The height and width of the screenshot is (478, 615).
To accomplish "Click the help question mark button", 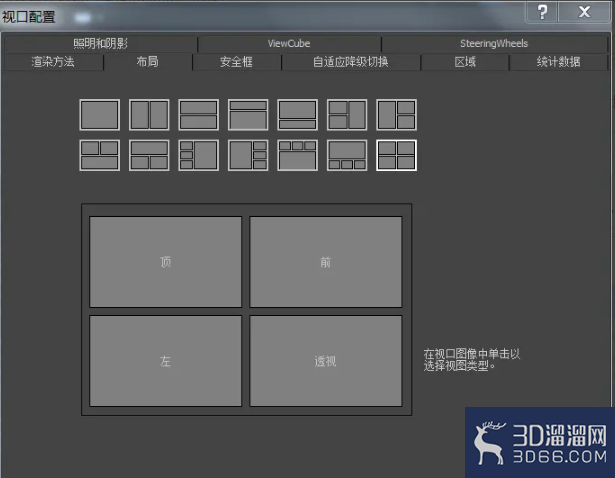I will tap(542, 12).
